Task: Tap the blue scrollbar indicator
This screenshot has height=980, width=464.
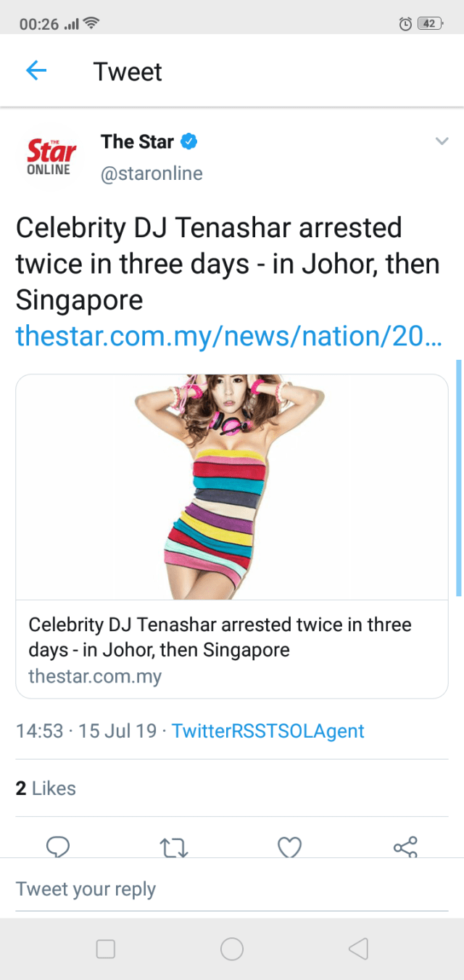Action: click(x=458, y=477)
